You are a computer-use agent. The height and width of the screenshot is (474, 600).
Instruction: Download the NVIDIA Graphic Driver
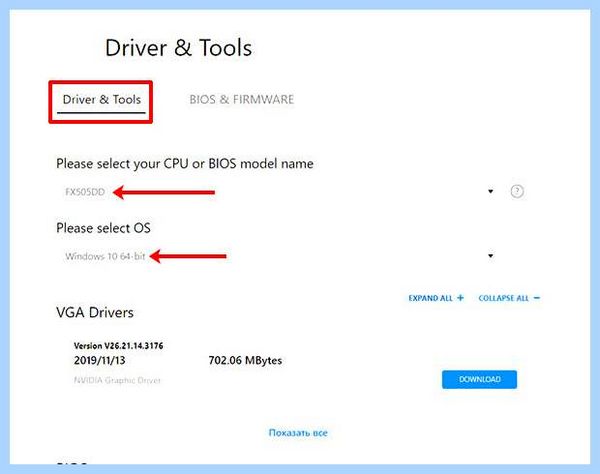[479, 379]
